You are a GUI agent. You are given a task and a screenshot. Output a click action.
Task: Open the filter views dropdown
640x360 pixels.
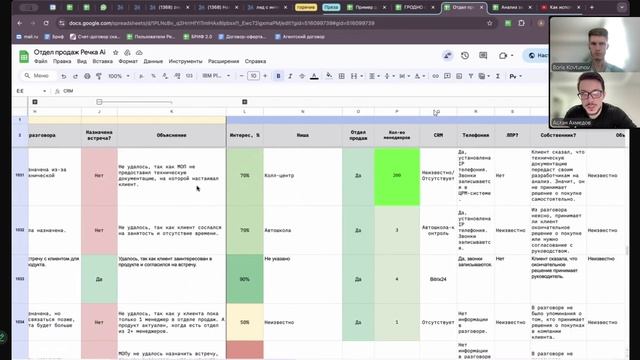point(484,76)
